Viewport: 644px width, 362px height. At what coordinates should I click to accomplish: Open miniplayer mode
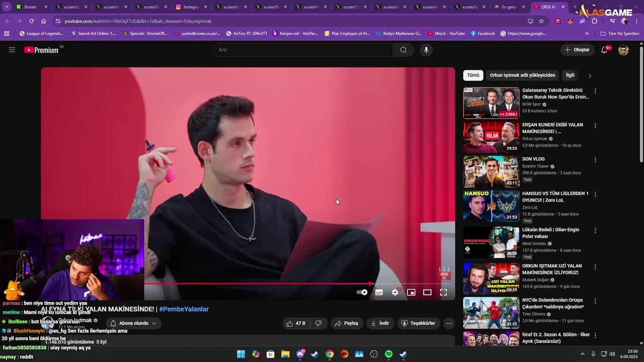coord(411,292)
